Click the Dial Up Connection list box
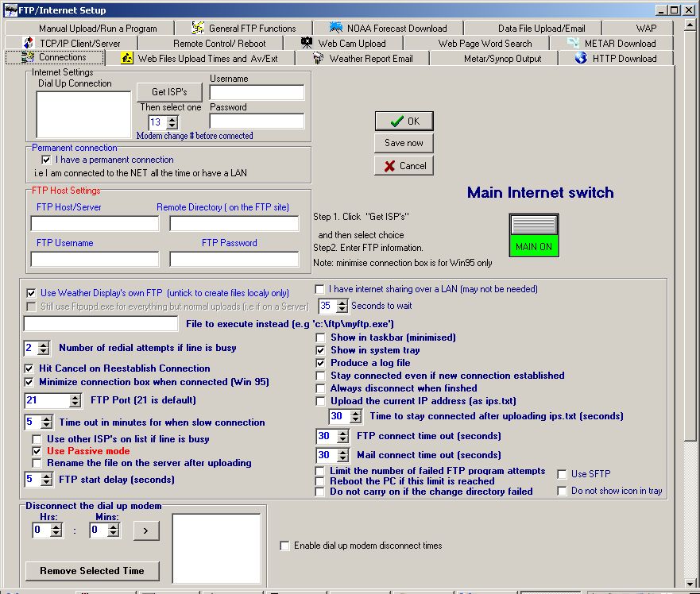 click(83, 114)
